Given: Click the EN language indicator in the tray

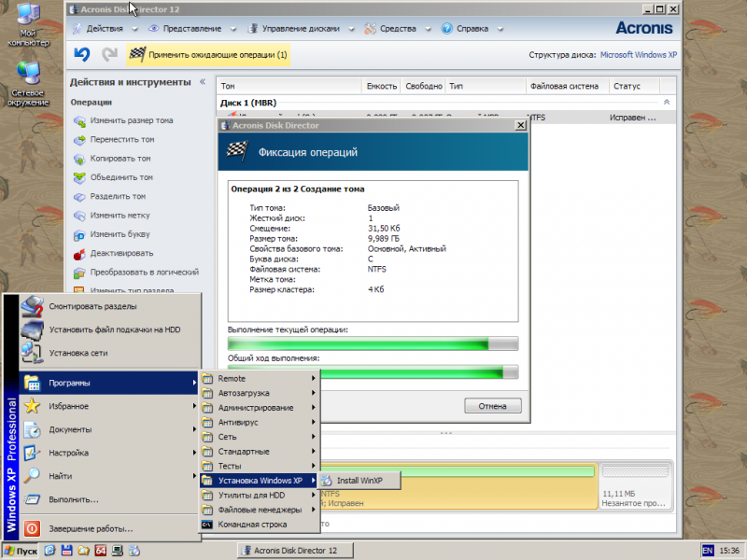Looking at the screenshot, I should [x=708, y=551].
